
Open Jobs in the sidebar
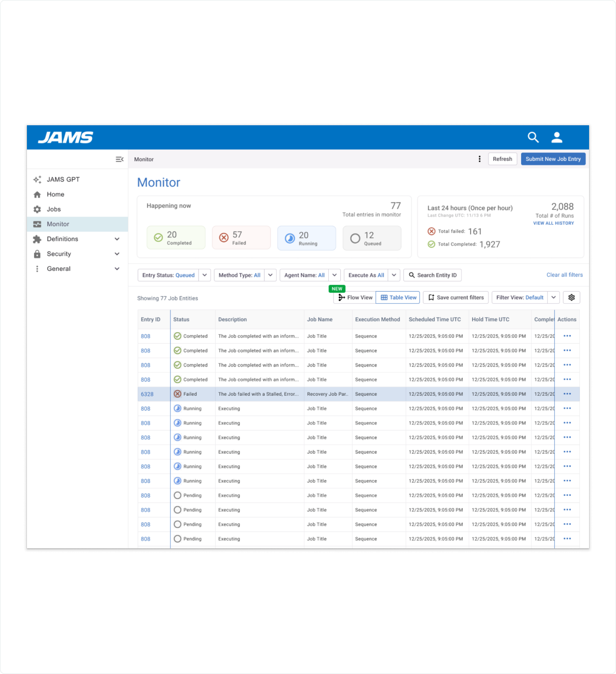coord(53,209)
